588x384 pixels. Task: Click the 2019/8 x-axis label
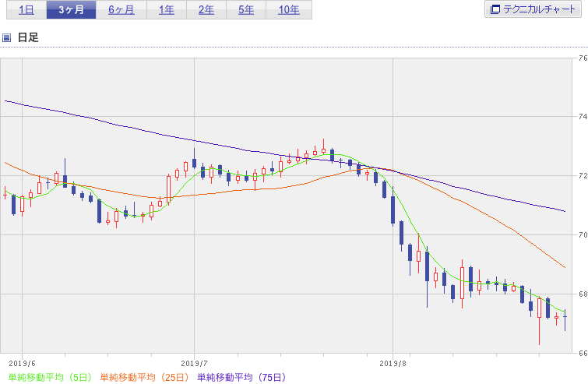click(393, 364)
